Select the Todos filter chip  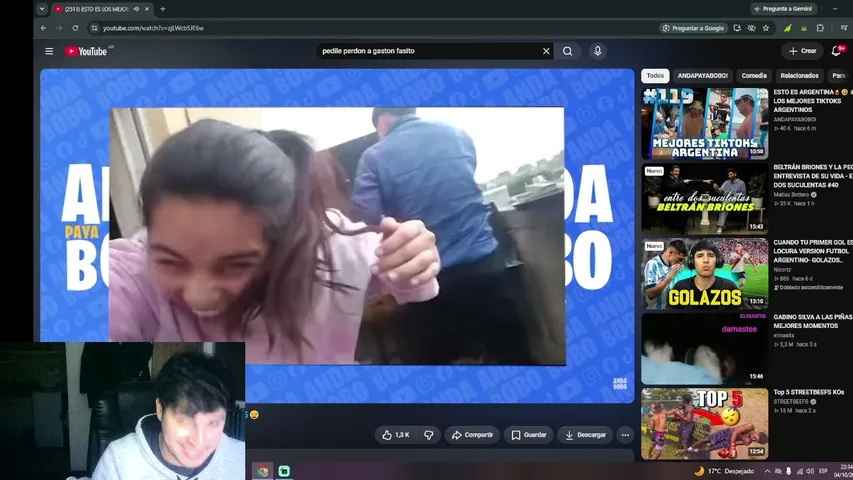655,76
